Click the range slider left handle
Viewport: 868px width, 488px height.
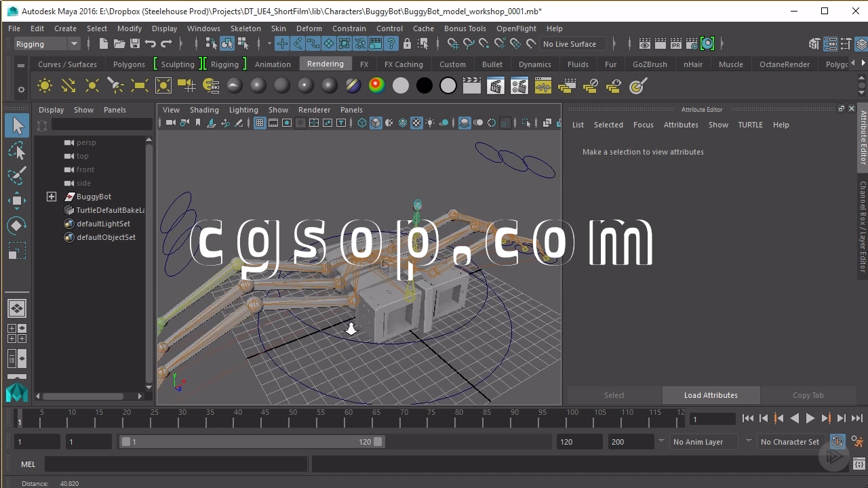(125, 442)
